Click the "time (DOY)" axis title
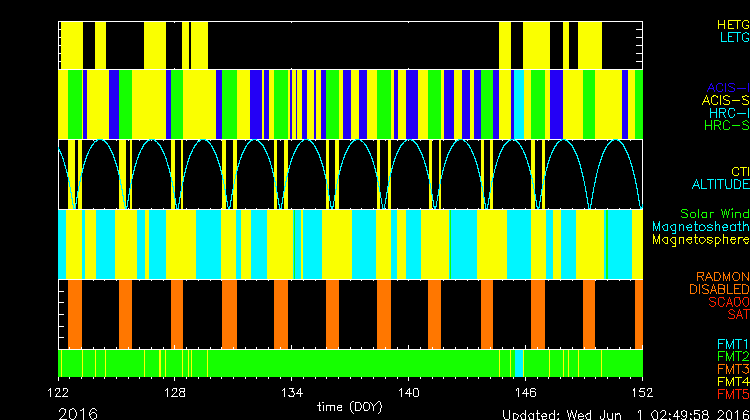The width and height of the screenshot is (750, 420). pyautogui.click(x=350, y=407)
